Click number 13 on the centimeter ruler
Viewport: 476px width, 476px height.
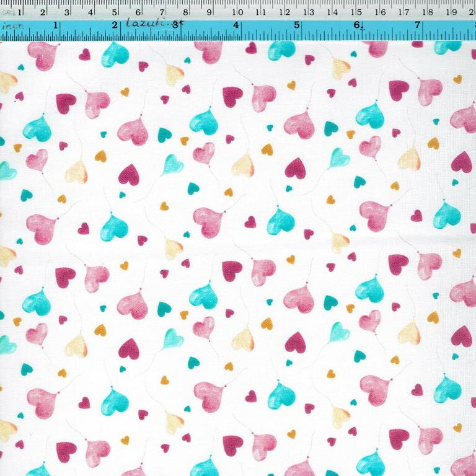(309, 12)
